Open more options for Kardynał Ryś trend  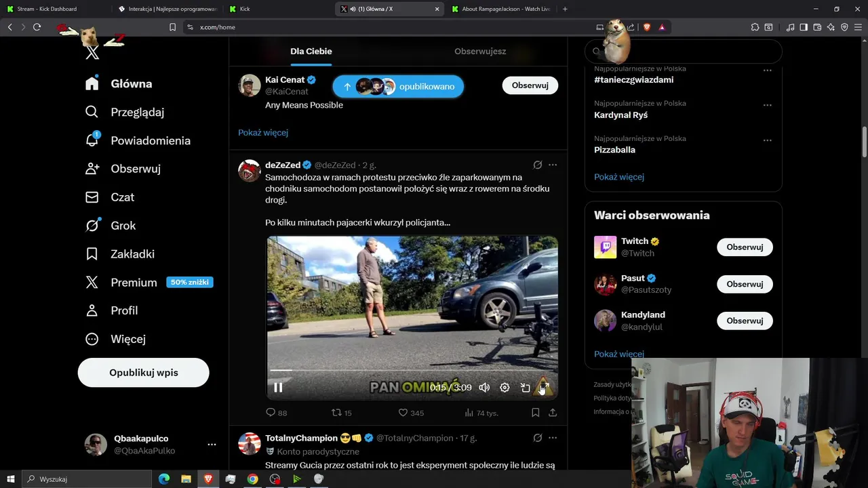pyautogui.click(x=768, y=106)
